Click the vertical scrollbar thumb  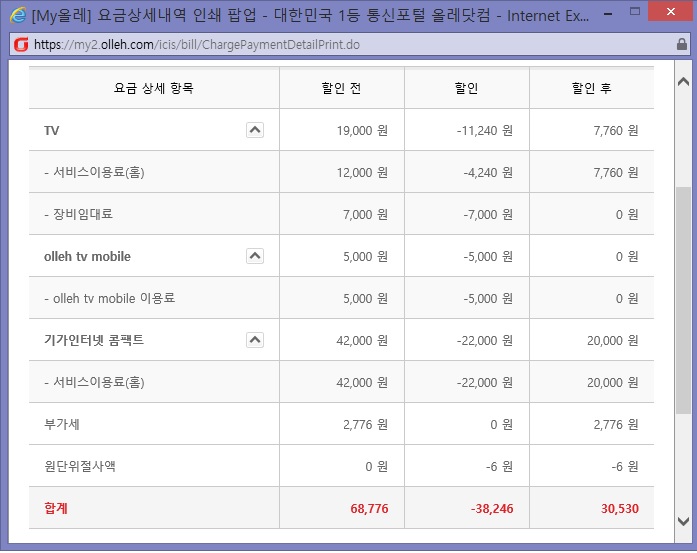[684, 300]
